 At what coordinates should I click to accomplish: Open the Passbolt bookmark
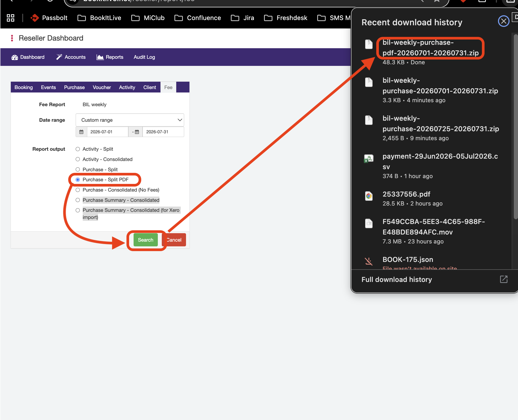point(49,18)
